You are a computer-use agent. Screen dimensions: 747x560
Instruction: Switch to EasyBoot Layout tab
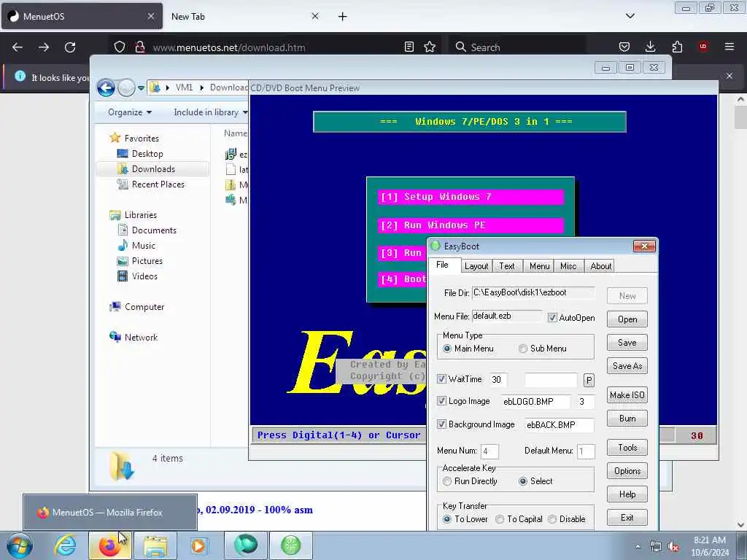[476, 266]
